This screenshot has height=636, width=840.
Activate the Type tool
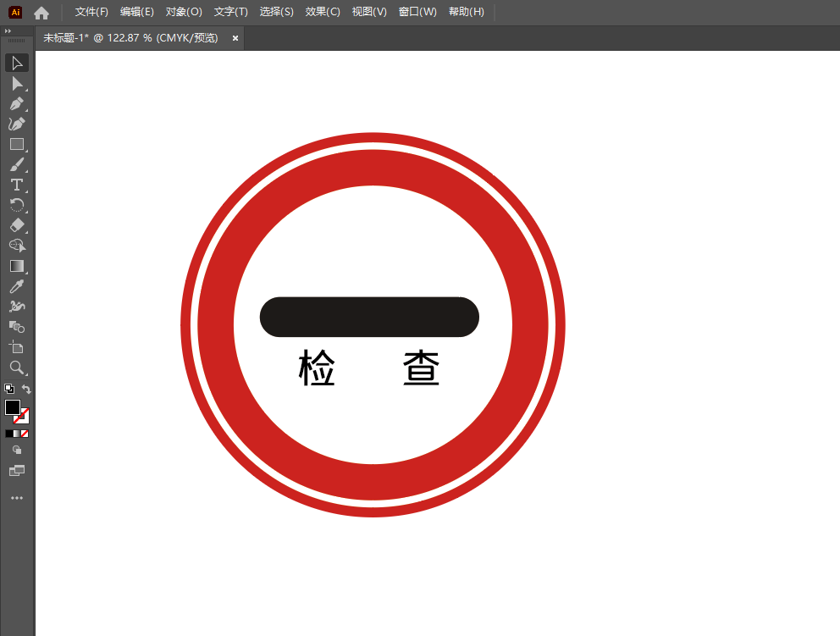pyautogui.click(x=16, y=185)
